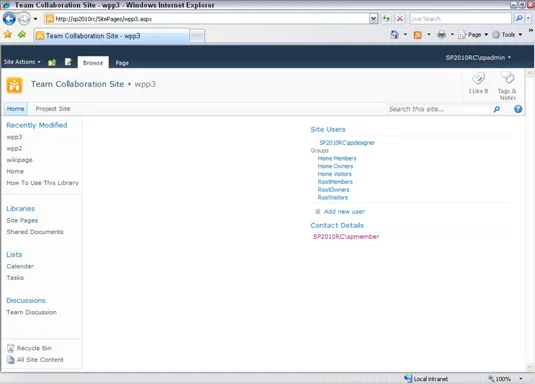This screenshot has height=384, width=535.
Task: Open the Site Pages library
Action: click(x=22, y=220)
